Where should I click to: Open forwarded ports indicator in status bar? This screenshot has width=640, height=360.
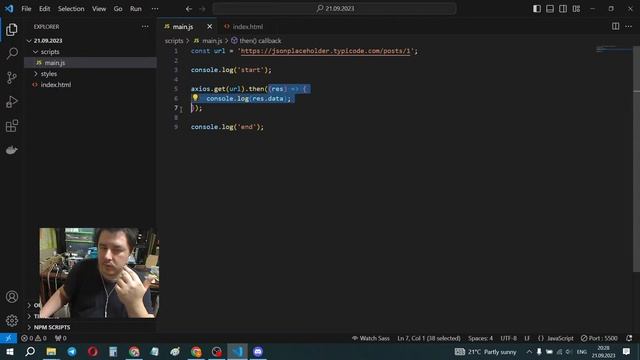click(x=61, y=338)
